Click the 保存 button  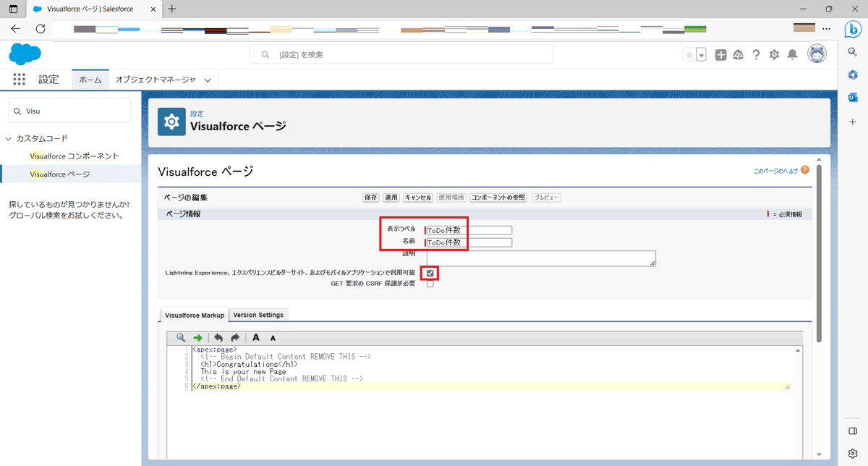[371, 198]
